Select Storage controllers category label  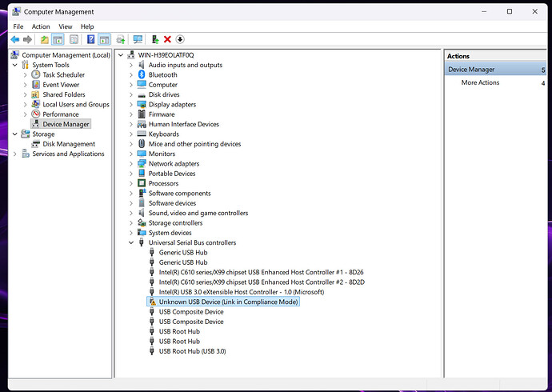coord(175,222)
